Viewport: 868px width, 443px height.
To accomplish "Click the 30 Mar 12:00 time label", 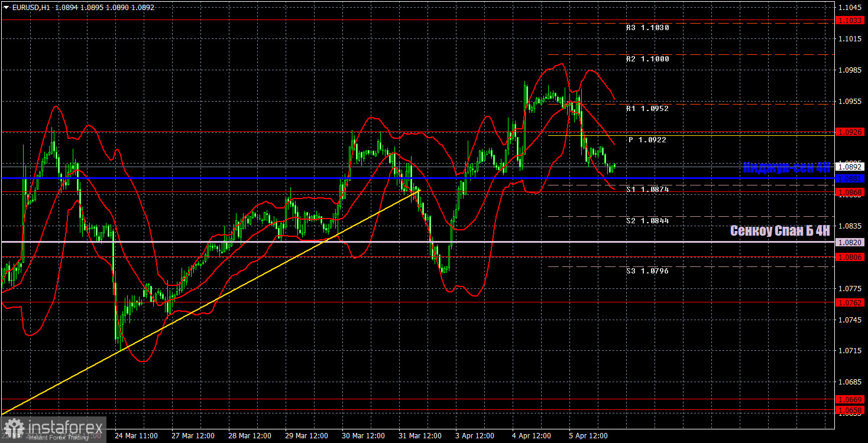I will click(363, 436).
